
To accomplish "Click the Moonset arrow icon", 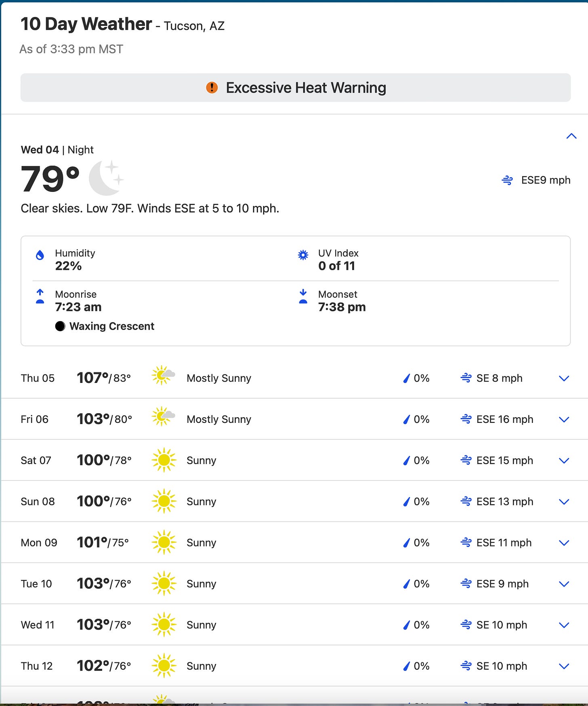I will [303, 296].
